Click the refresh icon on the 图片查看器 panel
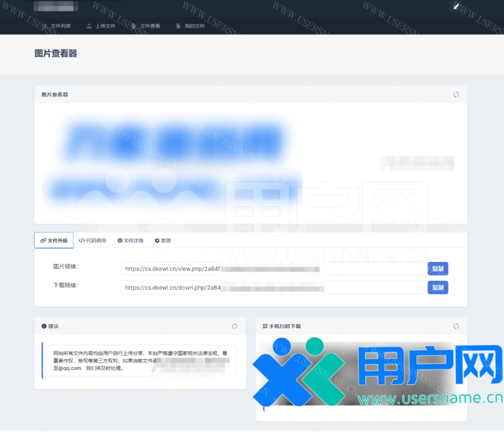Image resolution: width=504 pixels, height=432 pixels. [456, 95]
